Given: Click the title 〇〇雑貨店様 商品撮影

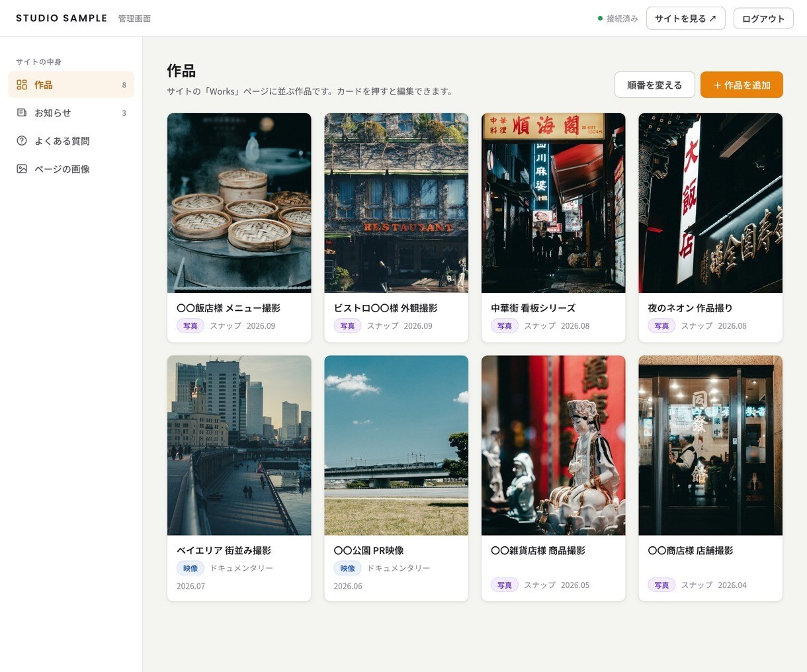Looking at the screenshot, I should [x=538, y=550].
